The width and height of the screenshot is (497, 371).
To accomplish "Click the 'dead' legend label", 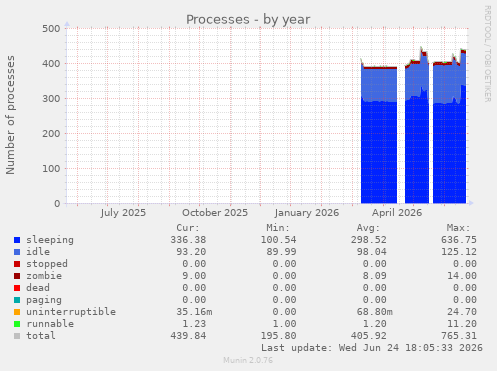I will tap(38, 288).
